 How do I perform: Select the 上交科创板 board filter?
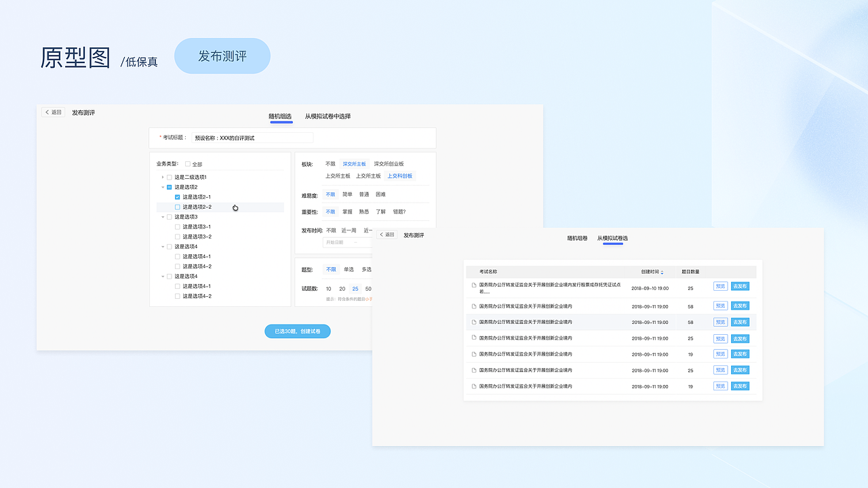[x=400, y=176]
